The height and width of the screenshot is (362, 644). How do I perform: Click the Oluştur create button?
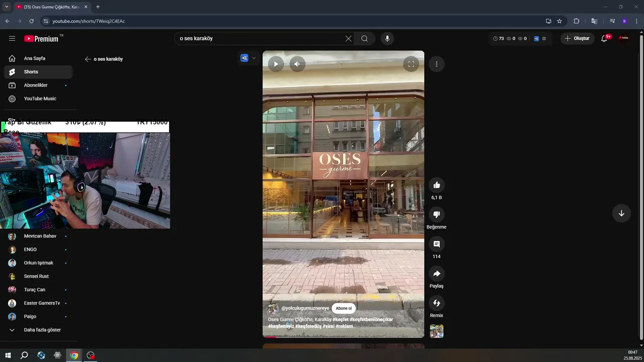point(578,38)
